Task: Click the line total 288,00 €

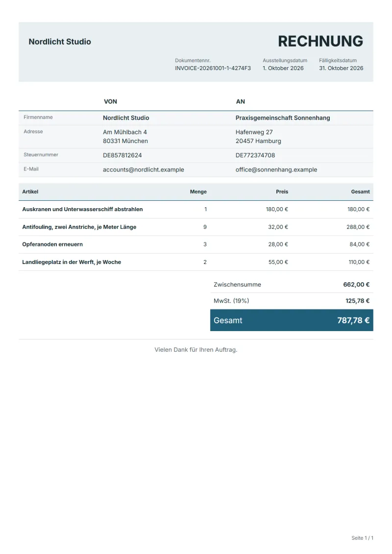Action: pos(358,227)
